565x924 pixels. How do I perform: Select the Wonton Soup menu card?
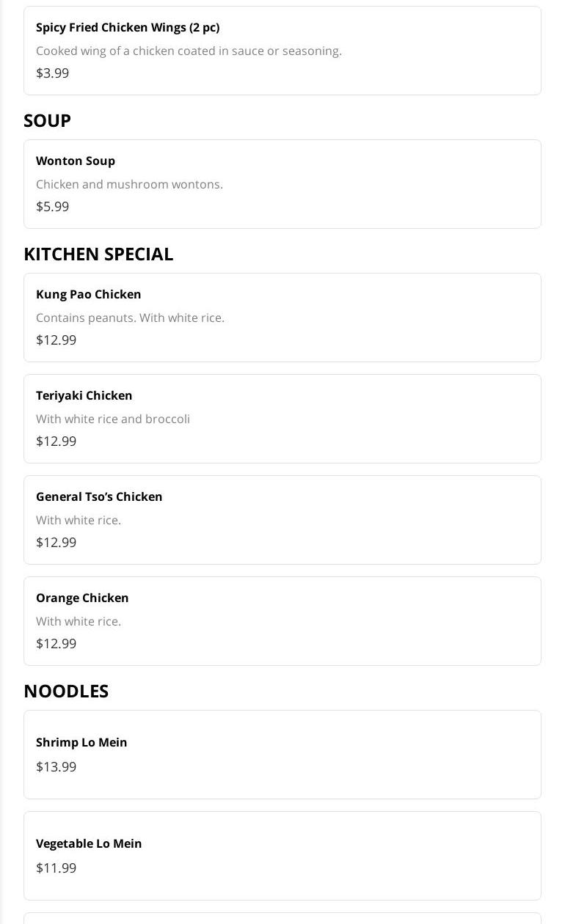coord(282,183)
